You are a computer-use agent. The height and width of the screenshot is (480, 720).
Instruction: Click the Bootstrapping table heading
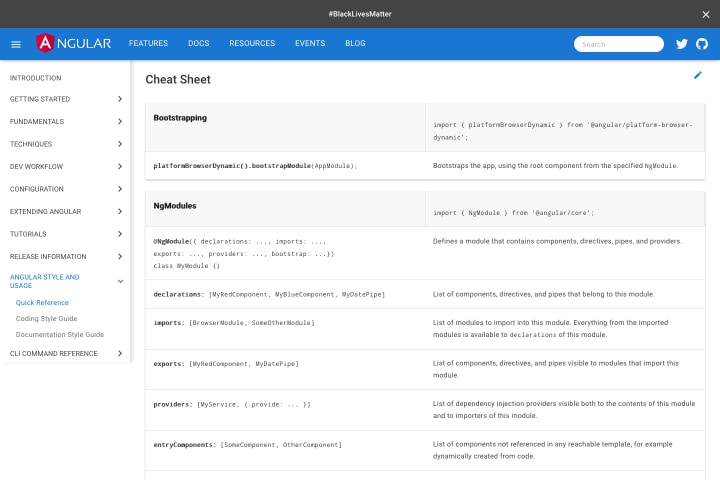pyautogui.click(x=180, y=118)
